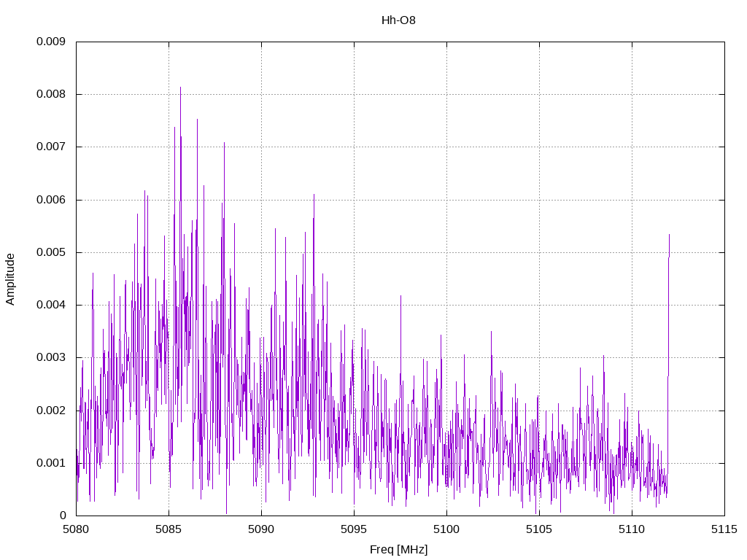
Task: Click the 5090 x-axis tick label
Action: [261, 529]
